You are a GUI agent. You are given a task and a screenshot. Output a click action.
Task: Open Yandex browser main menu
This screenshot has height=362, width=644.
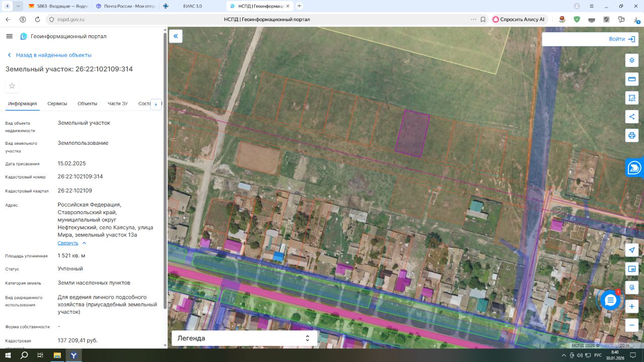click(x=592, y=6)
